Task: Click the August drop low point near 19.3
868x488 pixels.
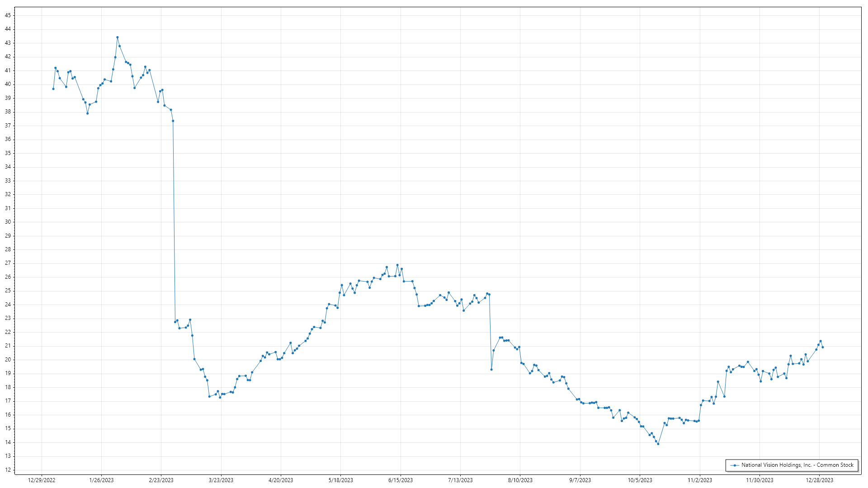Action: coord(491,370)
